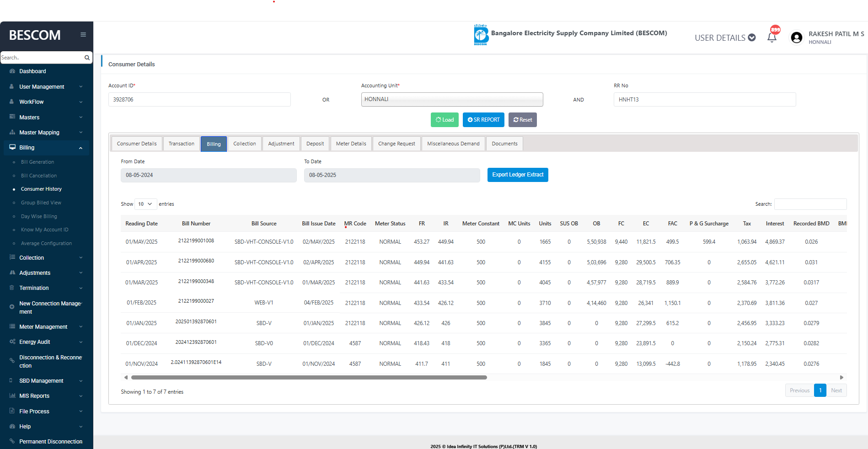Click Export Ledger Extract button
868x449 pixels.
[518, 175]
